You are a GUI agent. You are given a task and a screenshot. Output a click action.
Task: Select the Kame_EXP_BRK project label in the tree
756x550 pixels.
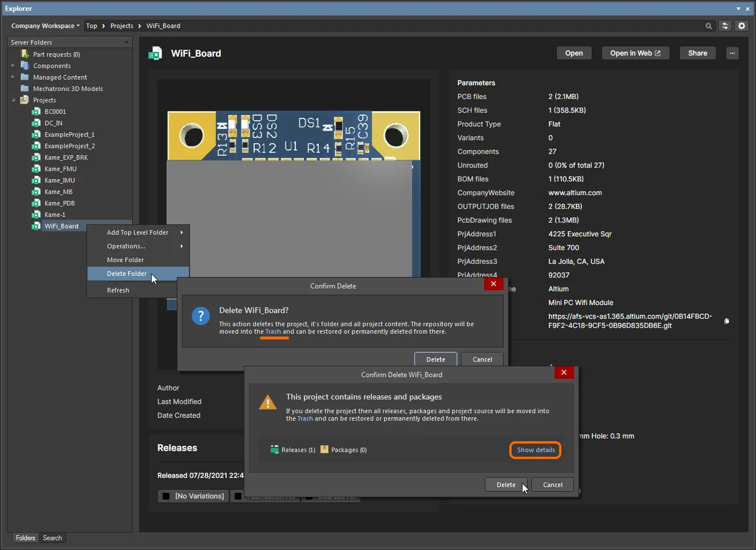coord(66,157)
